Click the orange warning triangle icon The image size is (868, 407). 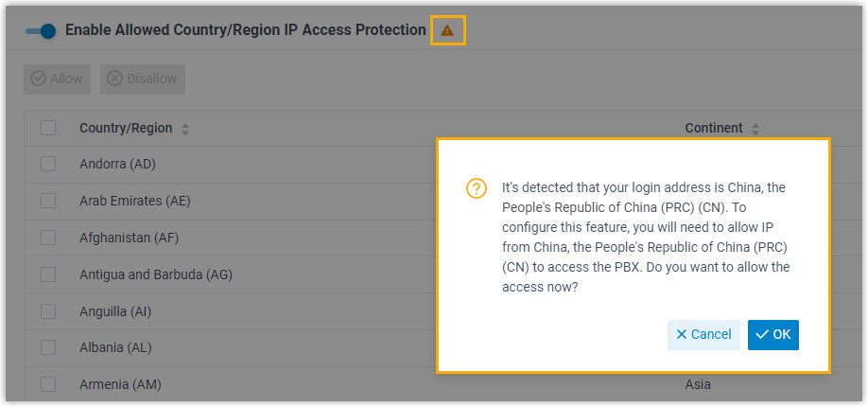click(x=447, y=30)
